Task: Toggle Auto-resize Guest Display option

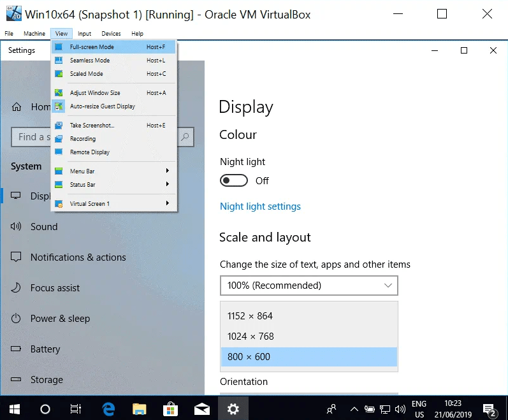Action: 102,106
